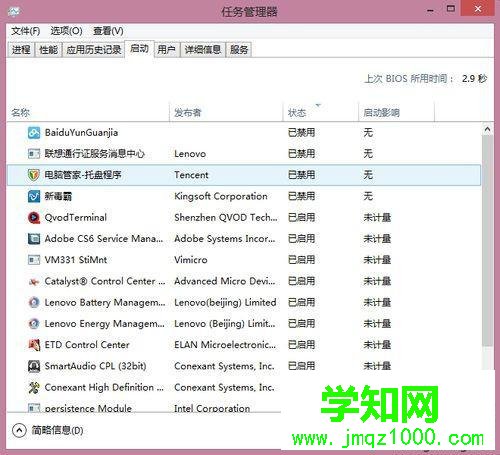500x455 pixels.
Task: Select the QvodTerminal entry name
Action: tap(76, 218)
